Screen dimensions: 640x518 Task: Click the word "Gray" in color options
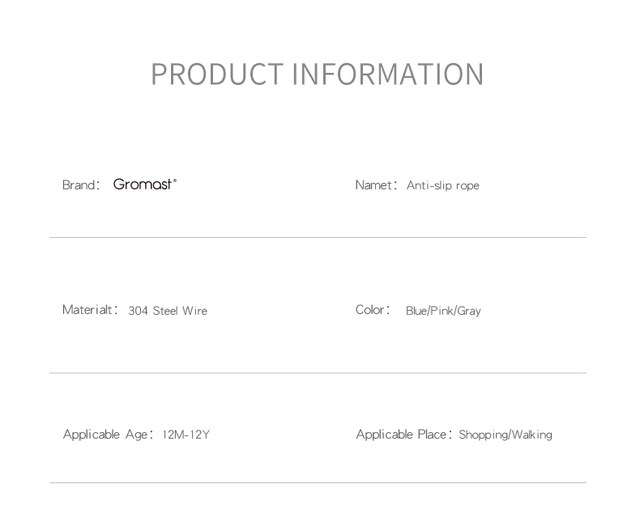pyautogui.click(x=469, y=311)
